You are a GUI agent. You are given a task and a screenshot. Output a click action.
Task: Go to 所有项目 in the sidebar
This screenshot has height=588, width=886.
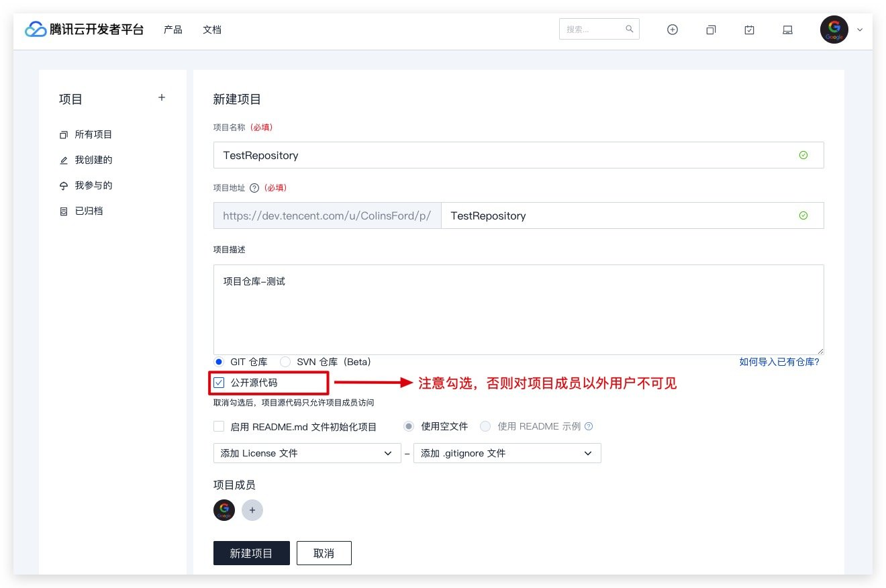(x=93, y=135)
